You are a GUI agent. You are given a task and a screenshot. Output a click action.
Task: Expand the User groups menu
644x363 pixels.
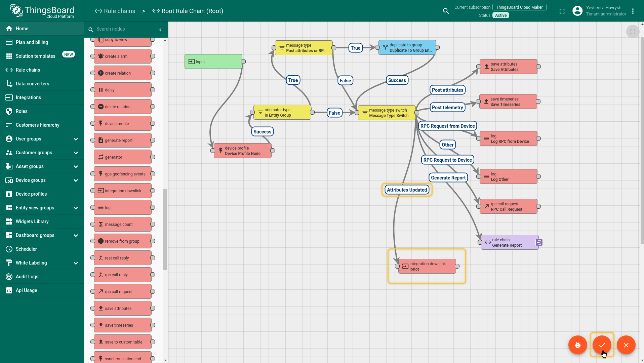click(x=76, y=139)
